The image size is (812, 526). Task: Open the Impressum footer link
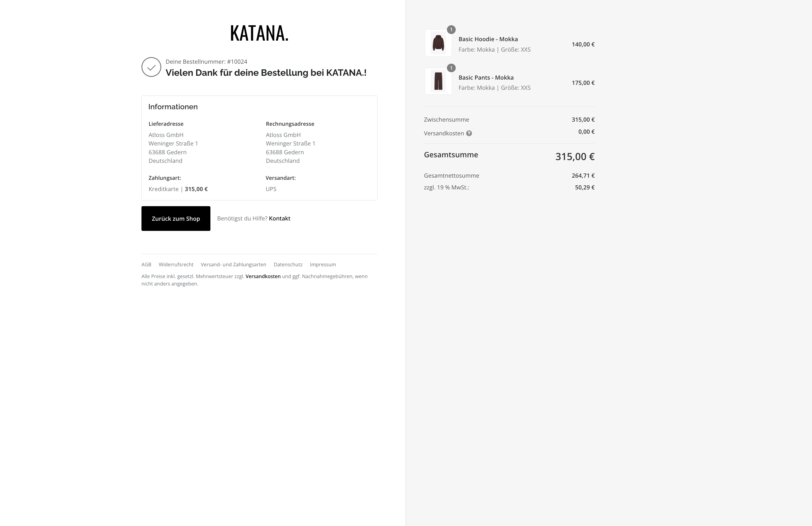tap(323, 265)
